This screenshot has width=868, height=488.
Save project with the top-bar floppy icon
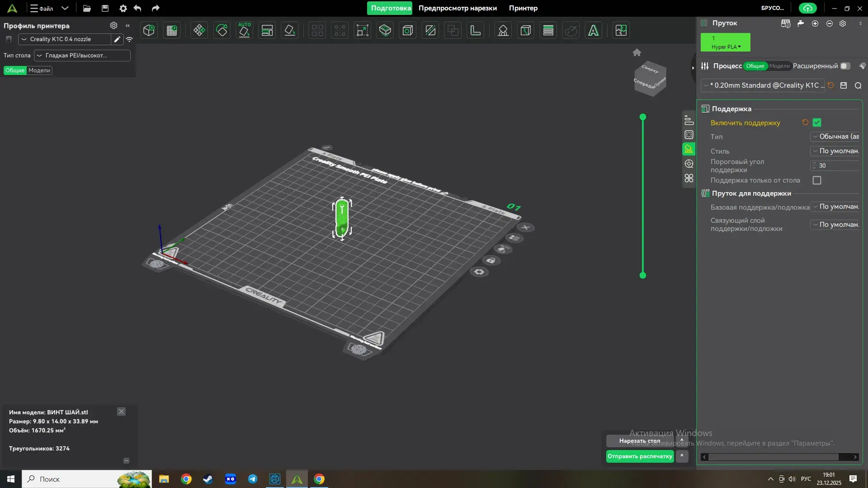click(x=105, y=8)
